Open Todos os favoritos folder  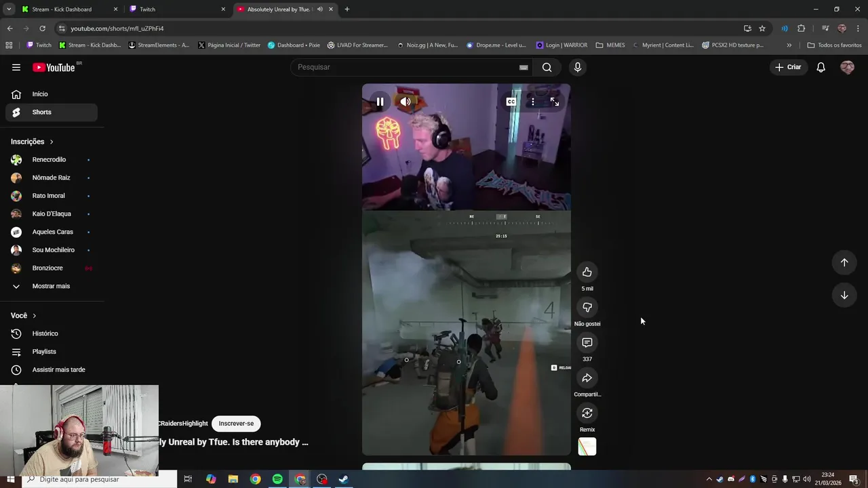[834, 45]
